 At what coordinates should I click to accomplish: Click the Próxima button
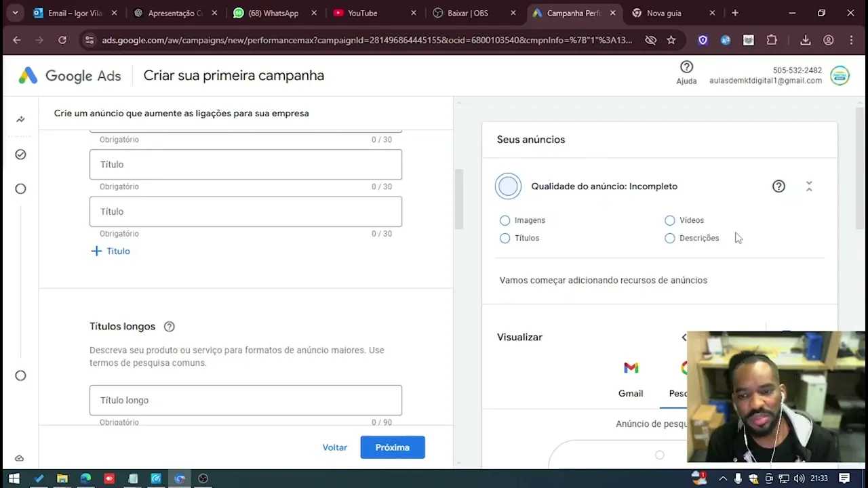tap(393, 447)
